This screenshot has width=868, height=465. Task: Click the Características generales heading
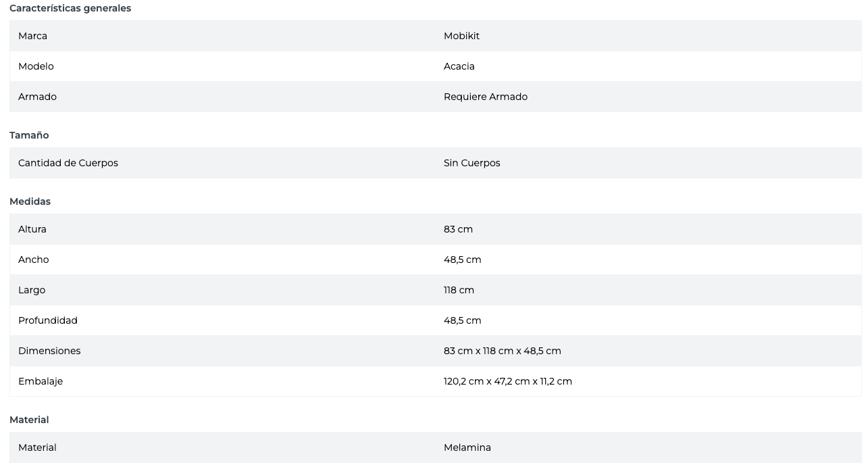70,8
